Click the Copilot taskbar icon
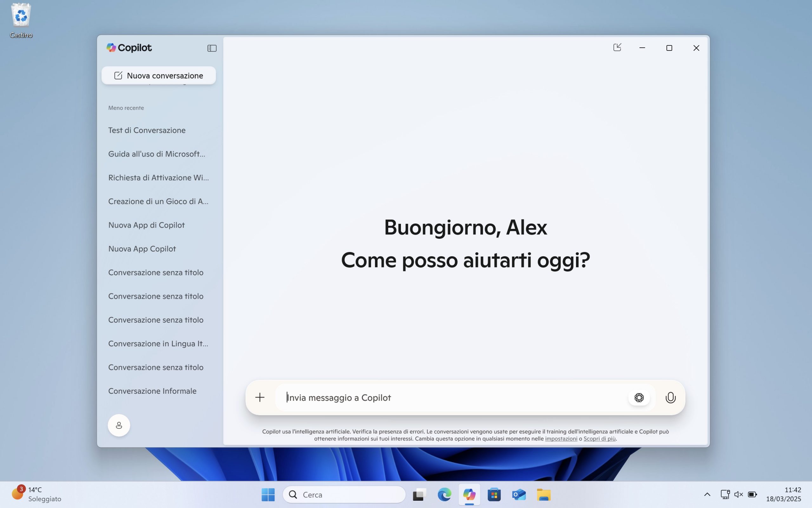The image size is (812, 508). (x=469, y=495)
